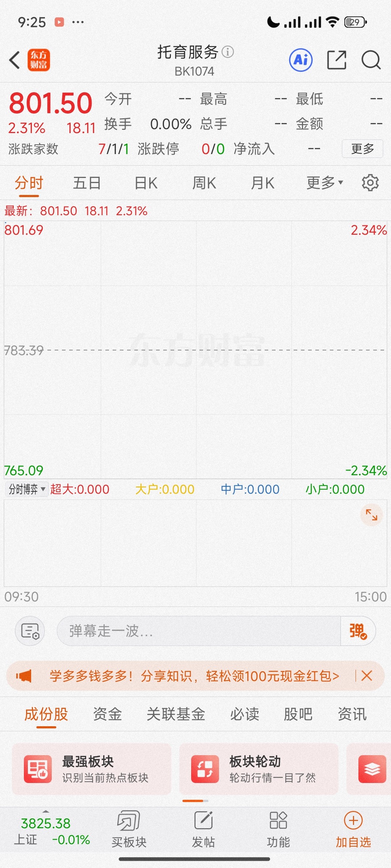Dismiss the promotional banner with X

[367, 676]
